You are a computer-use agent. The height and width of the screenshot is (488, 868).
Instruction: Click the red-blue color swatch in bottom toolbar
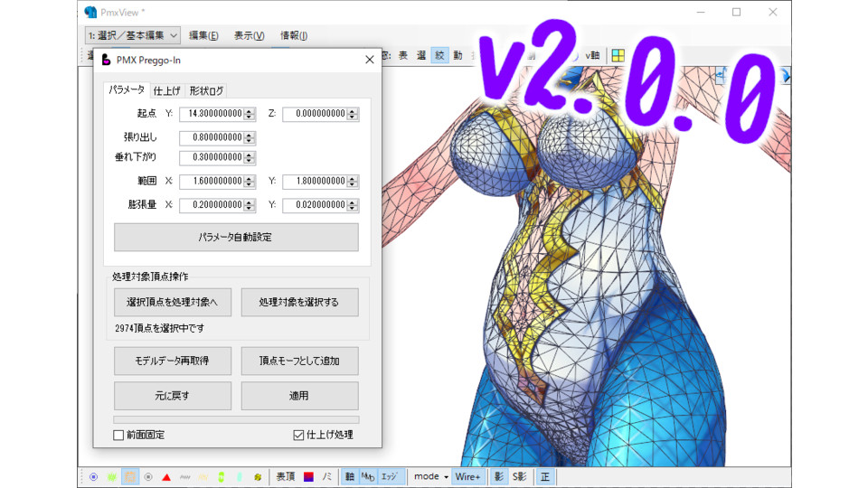click(x=308, y=476)
